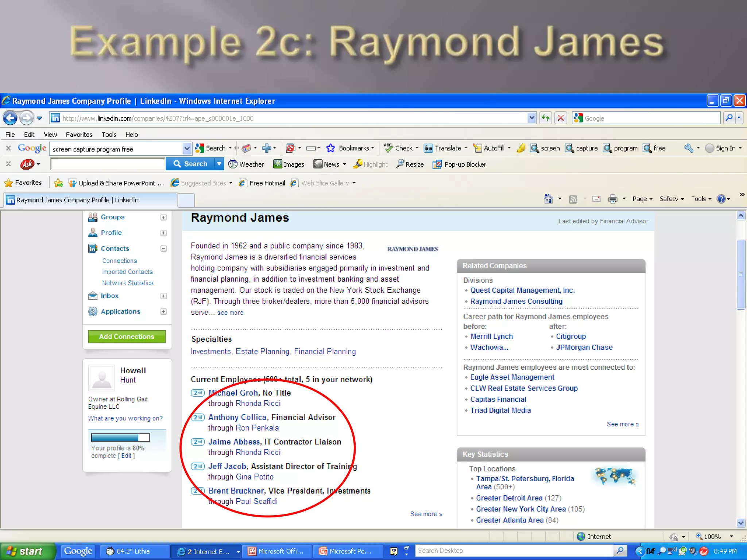Screen dimensions: 747x560
Task: Click the Weather icon on Ask toolbar
Action: pyautogui.click(x=233, y=164)
